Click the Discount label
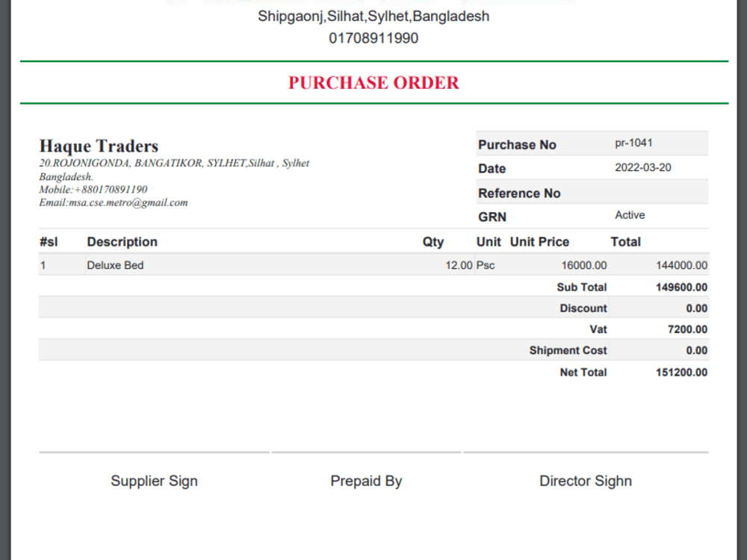The image size is (747, 560). pos(583,308)
